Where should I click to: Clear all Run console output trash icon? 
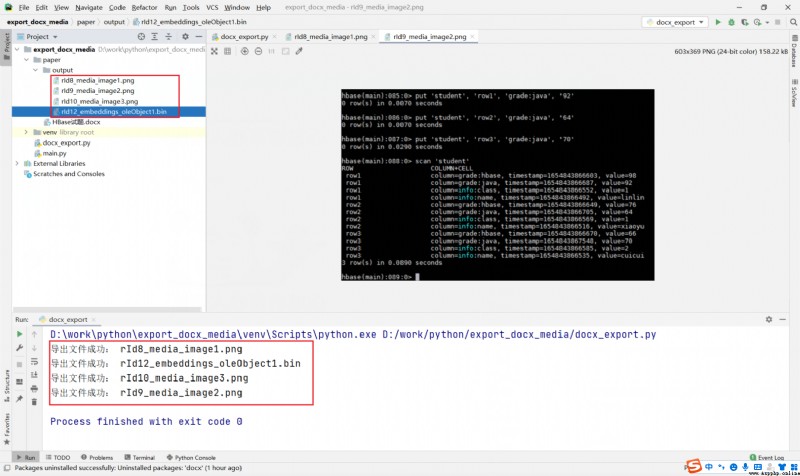tap(34, 402)
